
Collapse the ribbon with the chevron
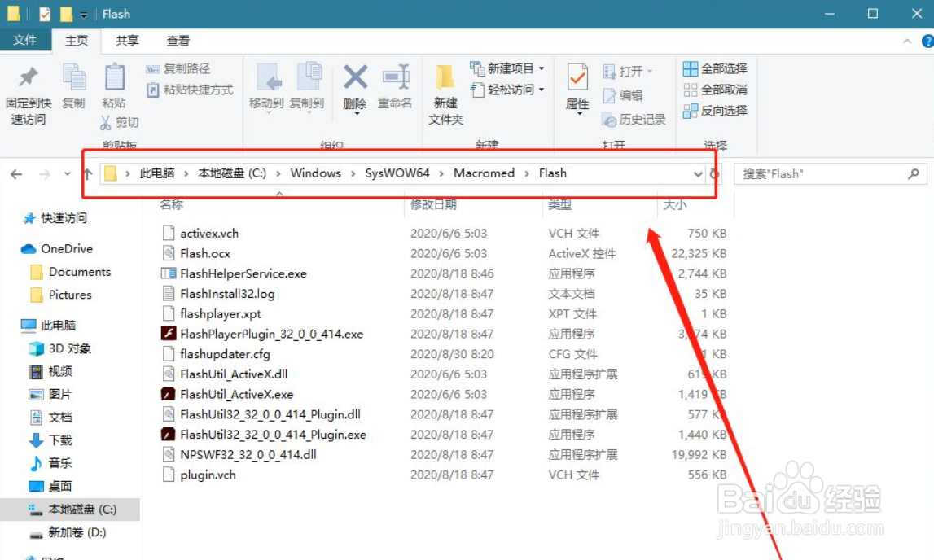907,41
